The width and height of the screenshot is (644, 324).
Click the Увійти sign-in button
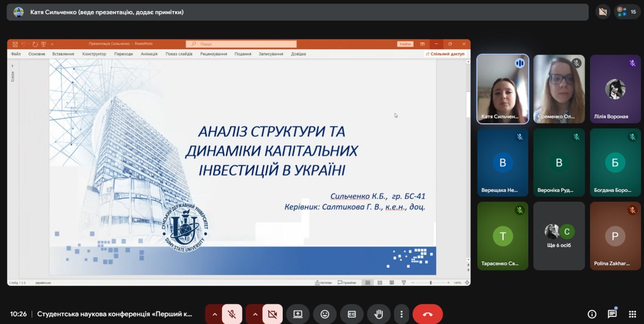(405, 44)
